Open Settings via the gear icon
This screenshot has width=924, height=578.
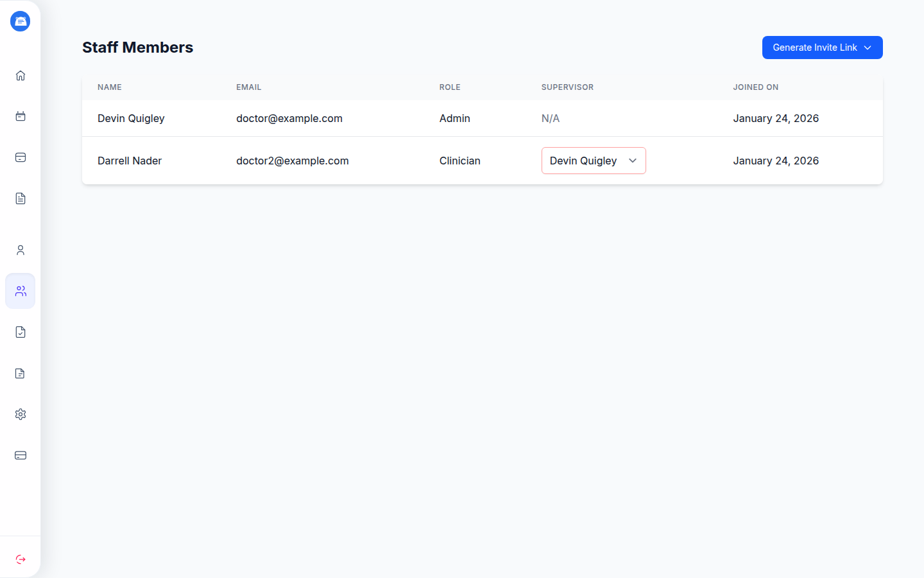(x=20, y=414)
